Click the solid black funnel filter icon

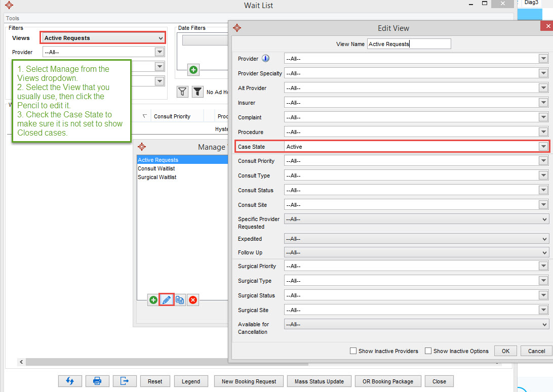197,92
